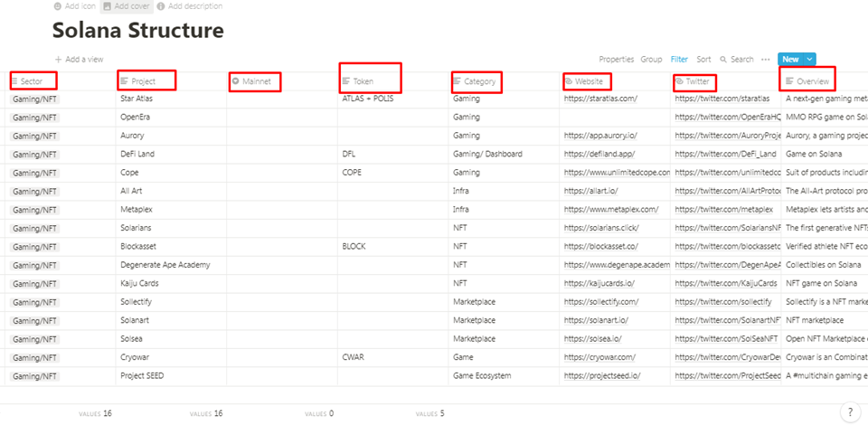
Task: Open the twitter.com/staratlas link
Action: click(722, 99)
